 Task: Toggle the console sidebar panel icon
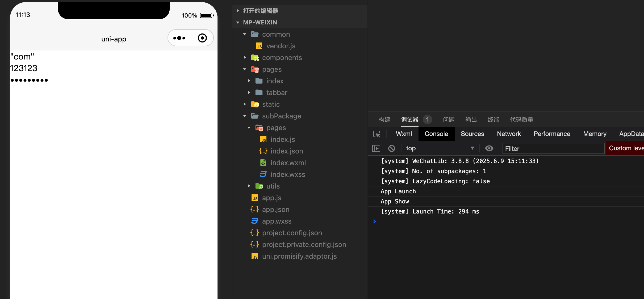pyautogui.click(x=376, y=148)
